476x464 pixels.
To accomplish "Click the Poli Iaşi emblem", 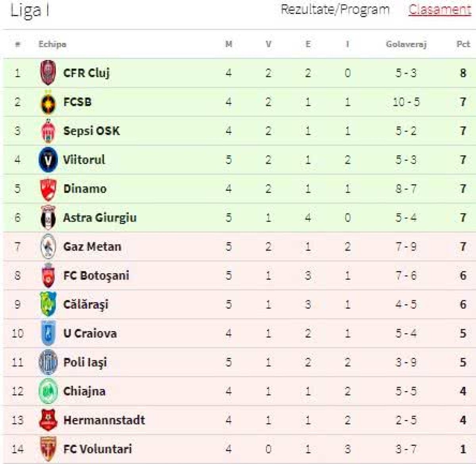I will 48,362.
